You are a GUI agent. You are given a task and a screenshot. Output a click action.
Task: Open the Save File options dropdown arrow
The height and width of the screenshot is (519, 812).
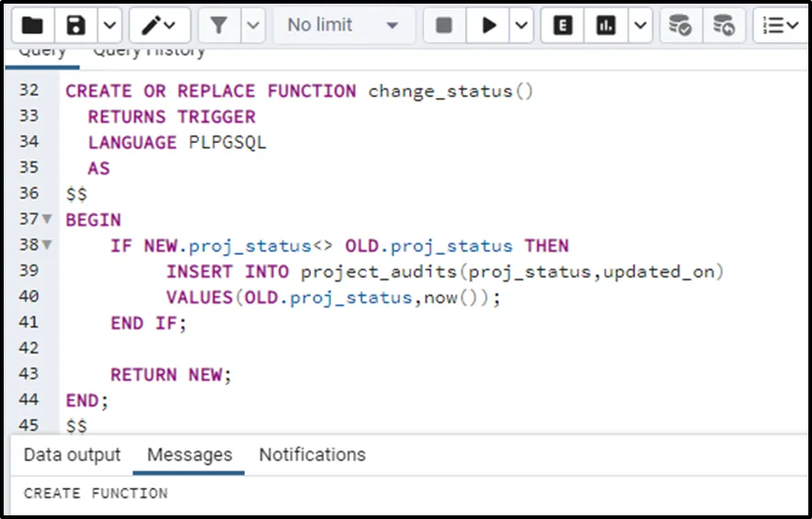(109, 26)
